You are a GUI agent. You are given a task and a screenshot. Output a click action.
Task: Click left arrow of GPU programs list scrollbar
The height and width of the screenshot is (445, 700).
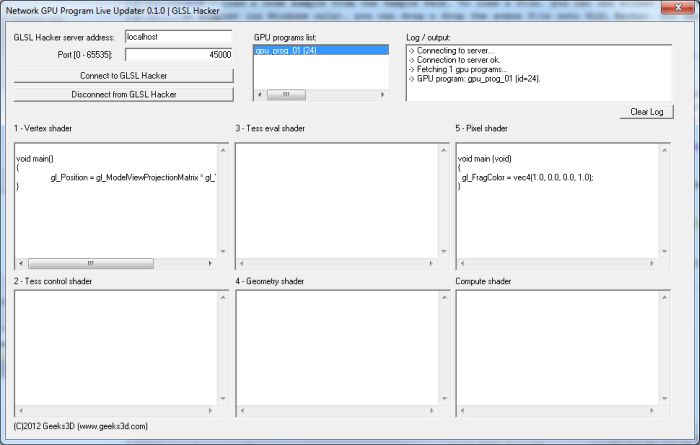click(x=260, y=95)
